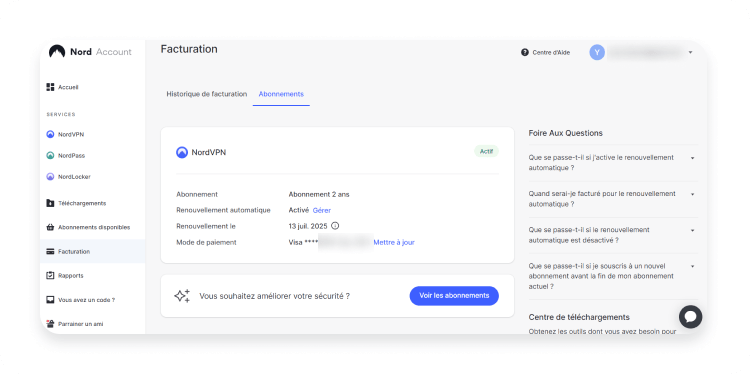Click the Foire Aux Questions heading
The width and height of the screenshot is (750, 374).
pyautogui.click(x=566, y=133)
